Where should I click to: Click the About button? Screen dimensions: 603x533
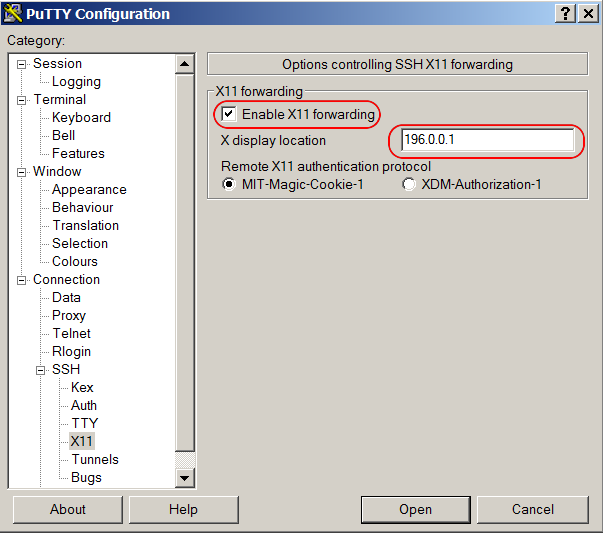(68, 510)
